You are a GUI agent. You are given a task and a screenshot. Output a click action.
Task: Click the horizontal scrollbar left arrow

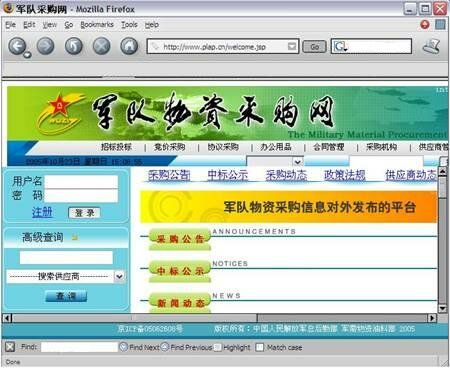[x=7, y=318]
